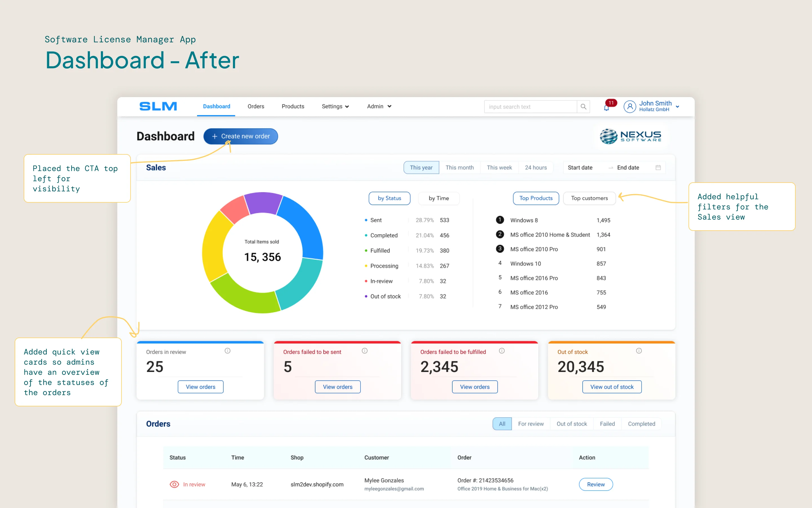
Task: Show Top customers list
Action: [589, 198]
